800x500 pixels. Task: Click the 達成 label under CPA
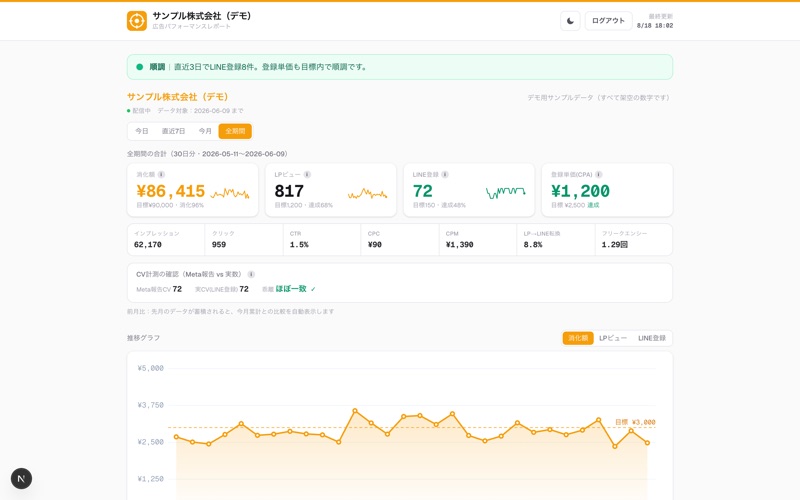[x=593, y=205]
